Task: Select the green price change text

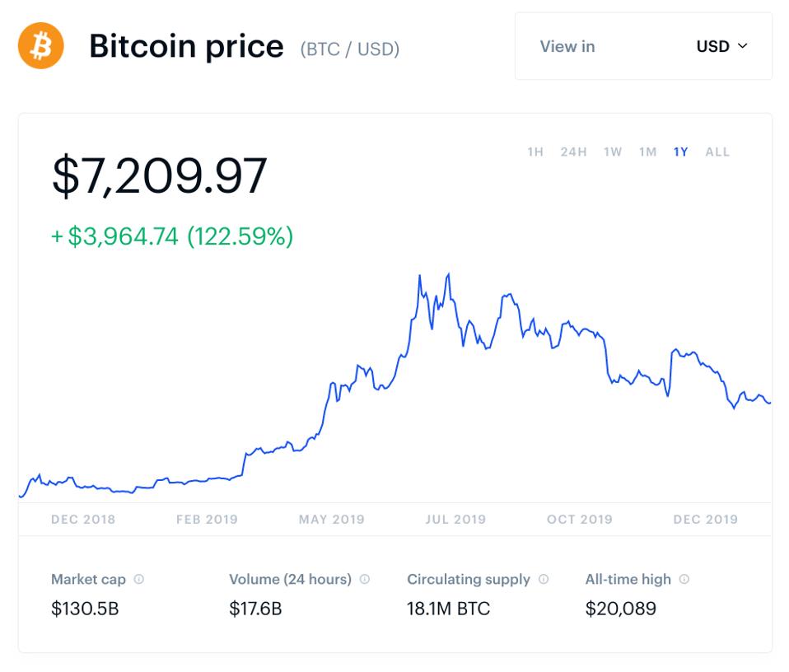Action: click(170, 238)
